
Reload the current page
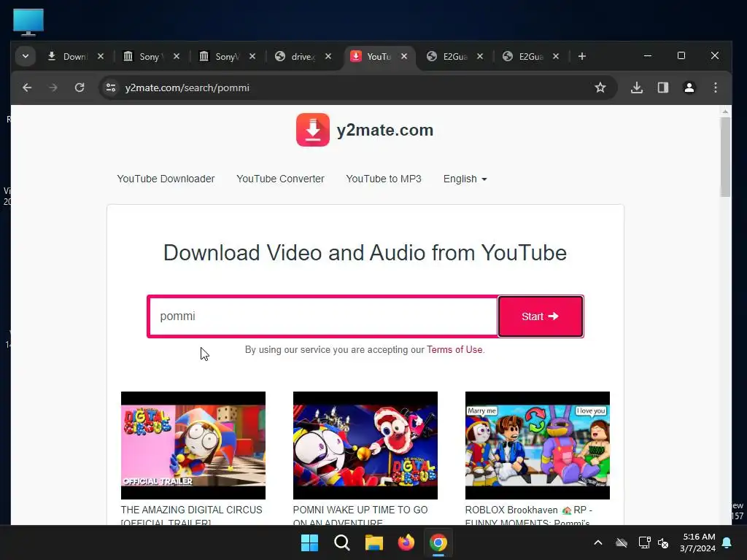click(x=80, y=87)
